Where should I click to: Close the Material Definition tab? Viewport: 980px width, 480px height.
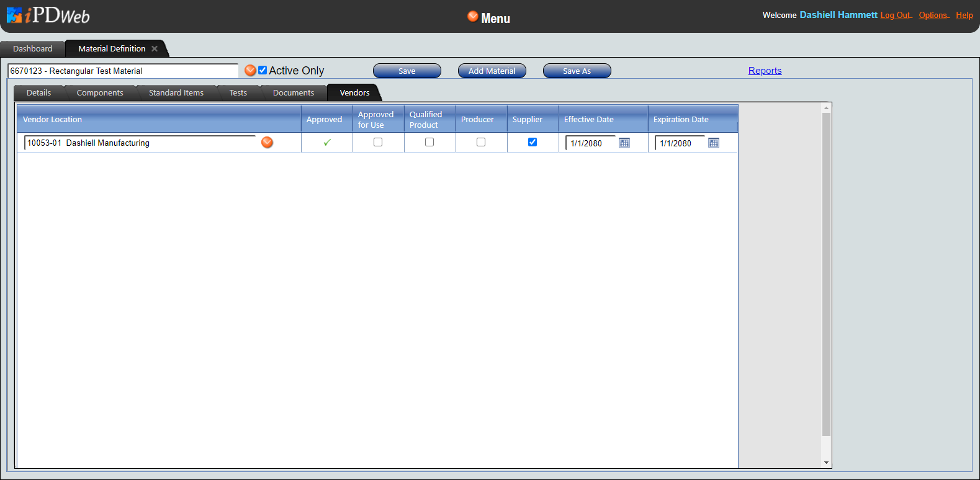pos(155,49)
